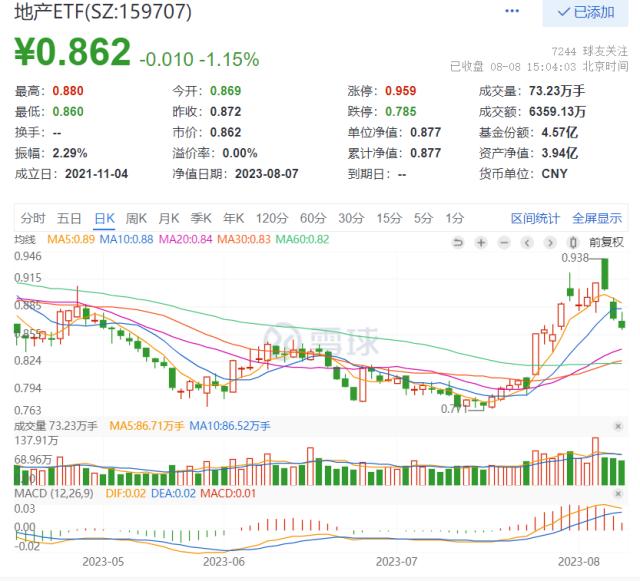Select the 周K tab
This screenshot has width=640, height=581.
[136, 218]
